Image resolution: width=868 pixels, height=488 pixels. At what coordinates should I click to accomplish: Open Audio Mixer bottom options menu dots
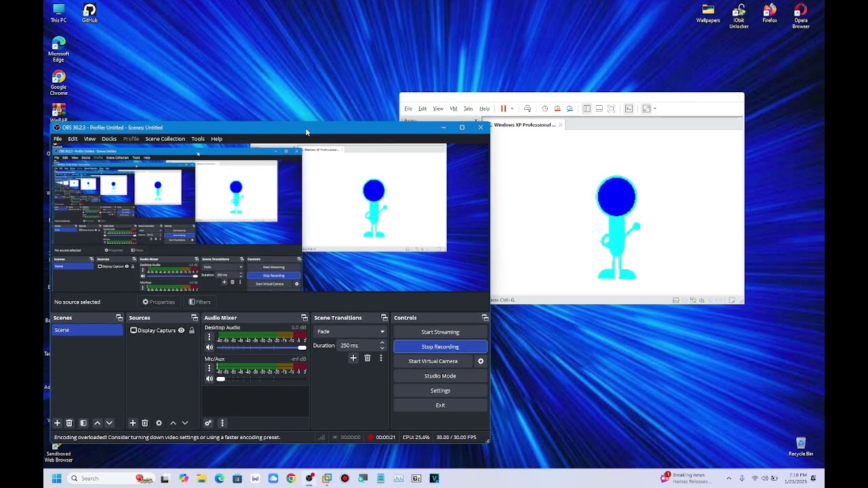(222, 423)
